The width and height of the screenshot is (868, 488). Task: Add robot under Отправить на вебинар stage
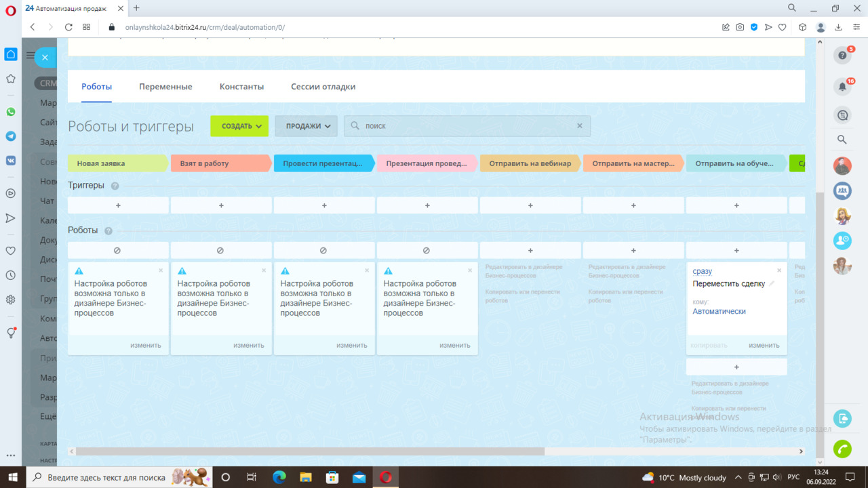click(530, 250)
